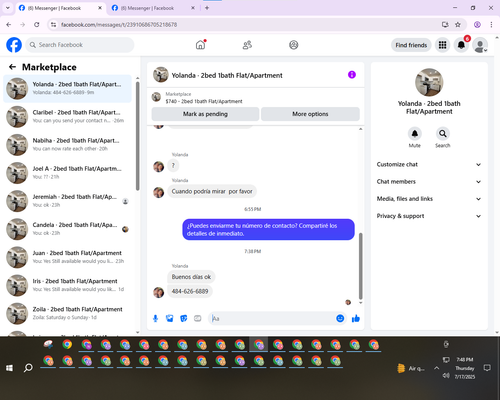Open Chrome menu three dots
Viewport: 500px width, 400px height.
click(491, 24)
